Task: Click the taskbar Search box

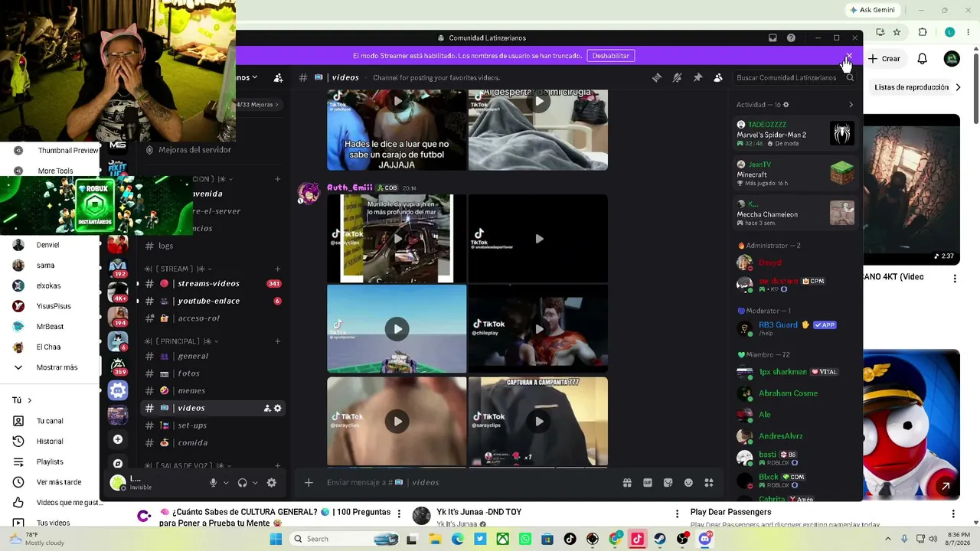Action: [x=345, y=539]
